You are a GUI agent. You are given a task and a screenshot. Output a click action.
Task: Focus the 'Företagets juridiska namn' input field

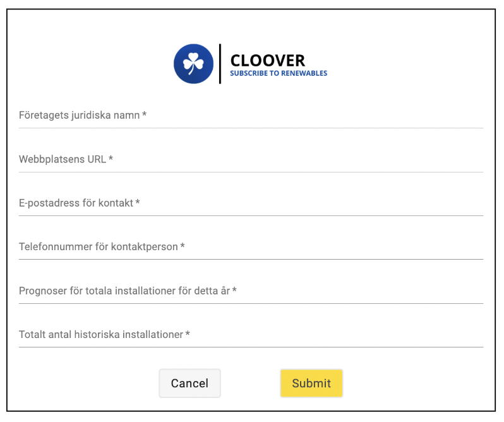point(251,116)
